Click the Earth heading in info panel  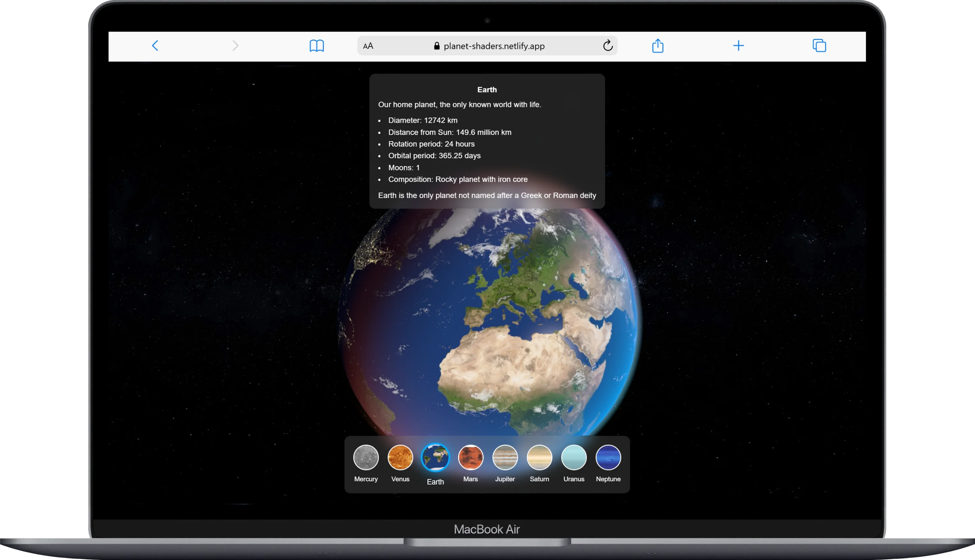[x=487, y=90]
